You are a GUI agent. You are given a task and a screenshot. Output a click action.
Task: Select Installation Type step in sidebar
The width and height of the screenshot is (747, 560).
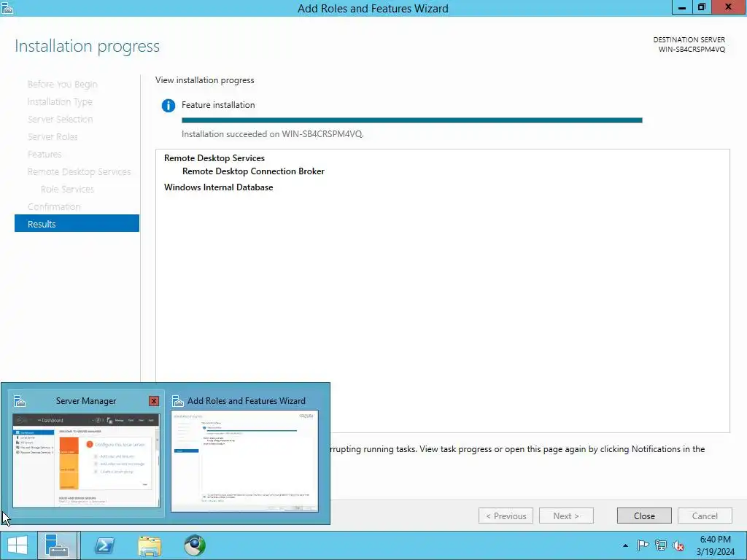pyautogui.click(x=60, y=101)
